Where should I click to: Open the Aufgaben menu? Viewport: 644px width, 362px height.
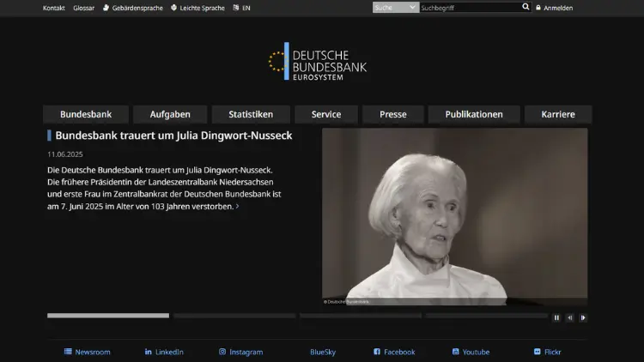[170, 114]
